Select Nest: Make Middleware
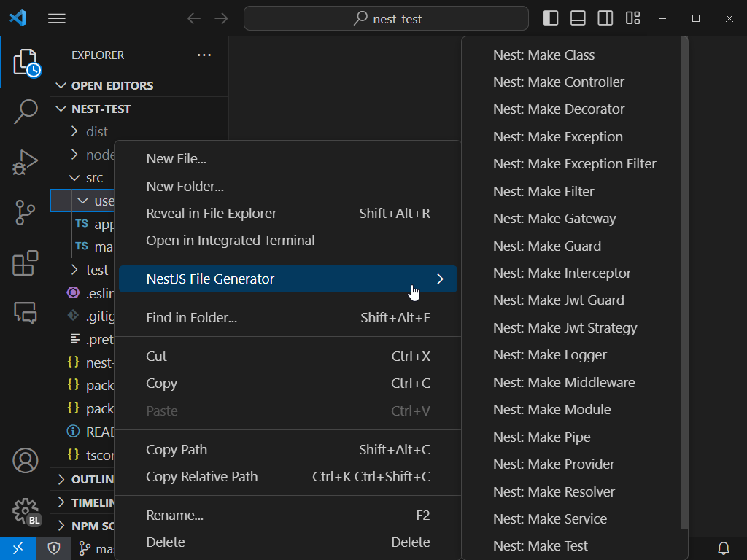This screenshot has height=560, width=747. point(573,382)
